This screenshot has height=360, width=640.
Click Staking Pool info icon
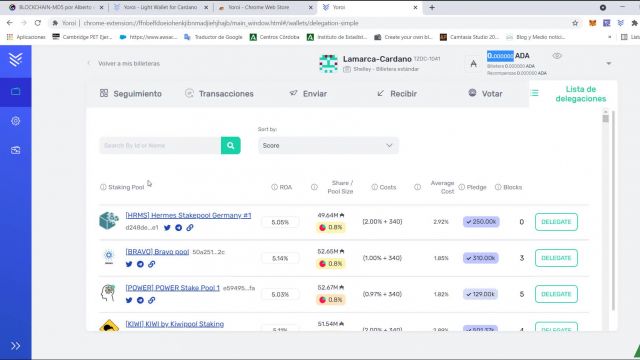point(103,187)
